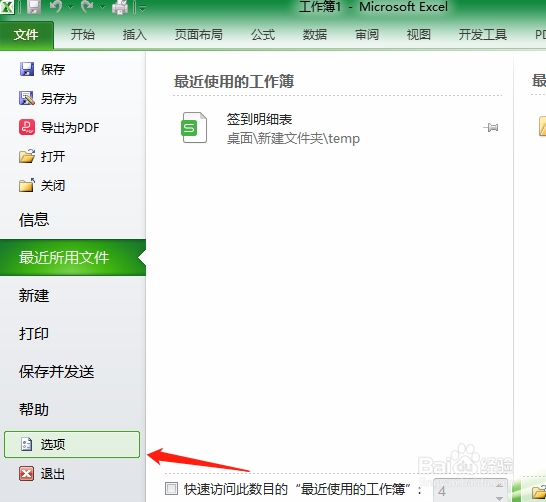The height and width of the screenshot is (502, 546).
Task: Click the recent workbooks count field showing 4
Action: pyautogui.click(x=470, y=491)
